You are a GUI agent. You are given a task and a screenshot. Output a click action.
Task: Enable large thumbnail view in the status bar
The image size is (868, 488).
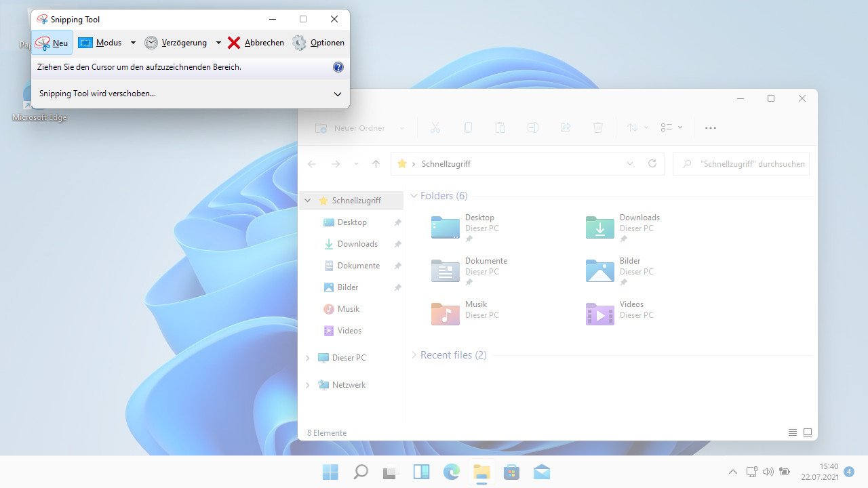pos(807,432)
